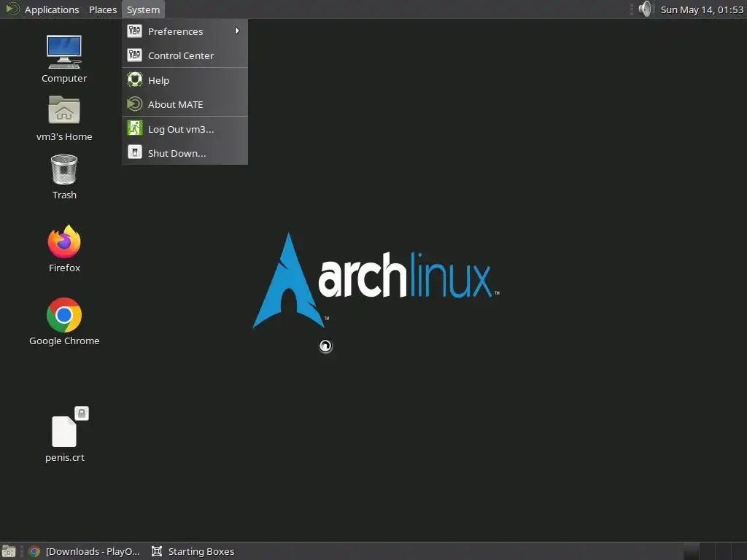Open Help from the System menu
Screen dimensions: 747x560
(x=185, y=80)
